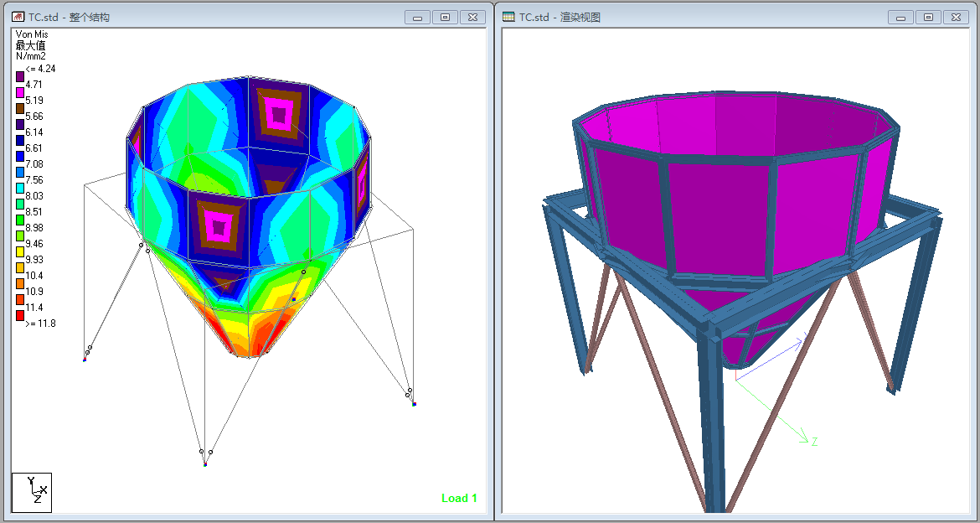Minimize the 整个结构 window

point(417,18)
